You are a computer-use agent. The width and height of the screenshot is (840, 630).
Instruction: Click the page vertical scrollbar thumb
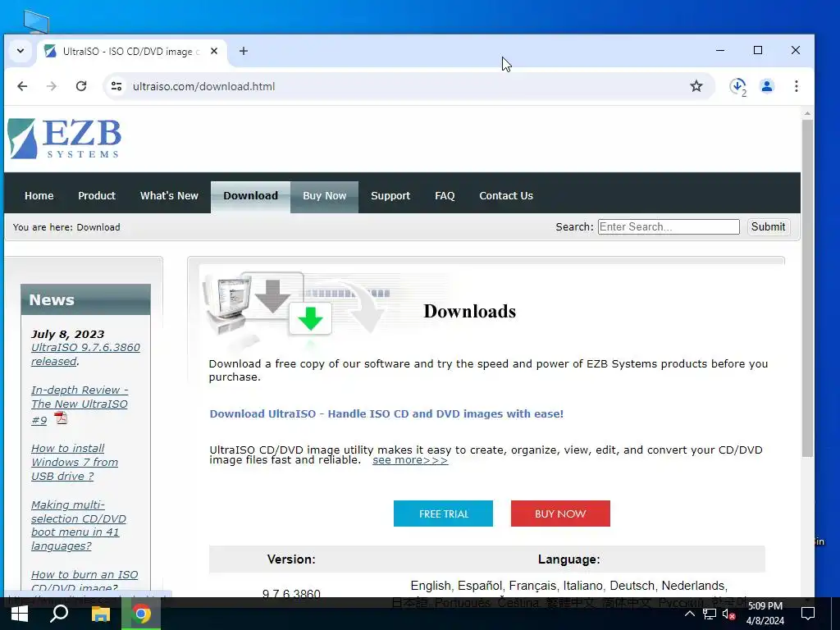pos(807,288)
